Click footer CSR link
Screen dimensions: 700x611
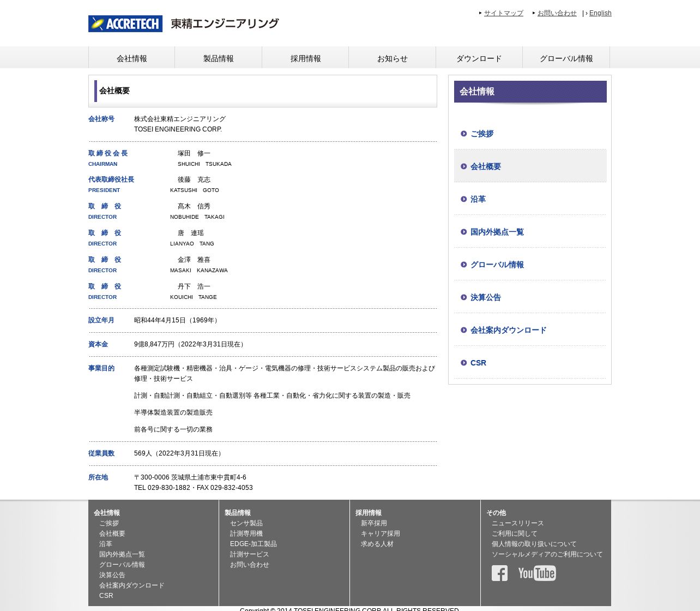point(106,596)
